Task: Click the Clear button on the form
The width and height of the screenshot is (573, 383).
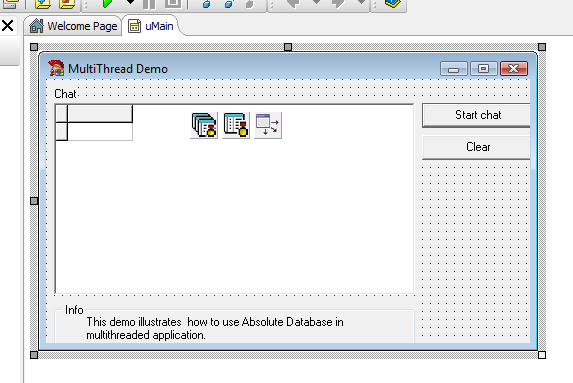Action: (x=476, y=147)
